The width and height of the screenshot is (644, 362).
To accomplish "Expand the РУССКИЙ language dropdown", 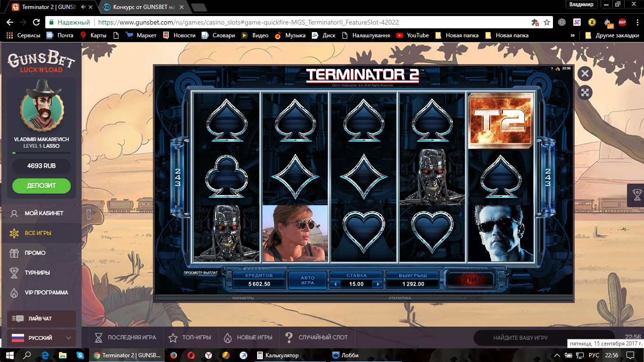I will [x=42, y=338].
